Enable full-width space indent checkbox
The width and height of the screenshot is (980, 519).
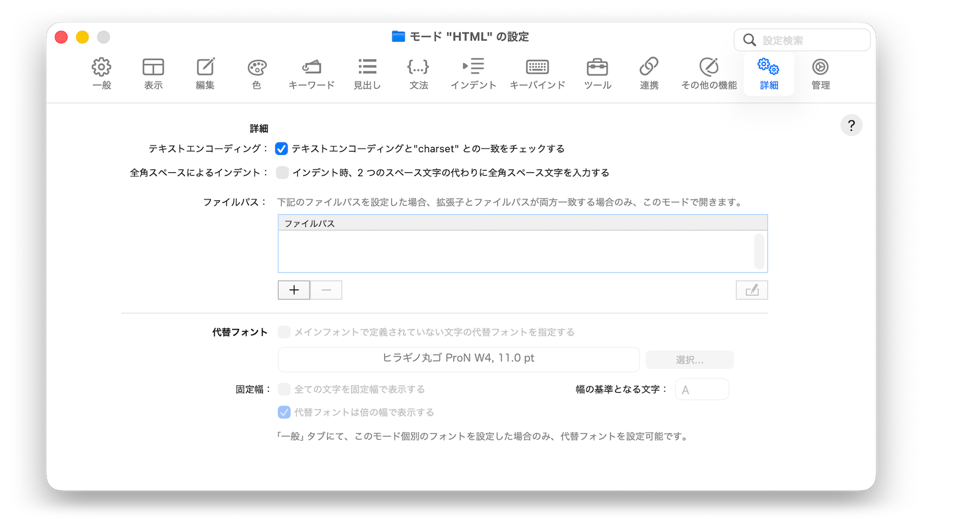pyautogui.click(x=282, y=173)
